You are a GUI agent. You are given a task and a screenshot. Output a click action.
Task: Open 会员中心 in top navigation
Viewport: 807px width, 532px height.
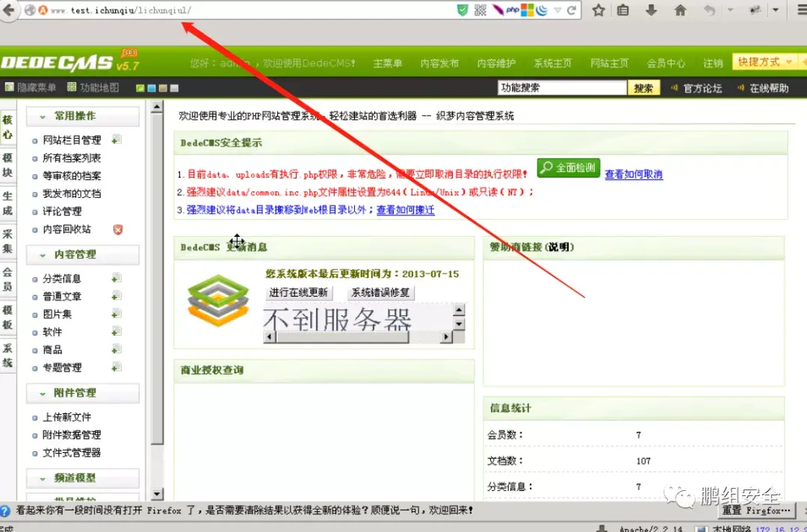666,64
